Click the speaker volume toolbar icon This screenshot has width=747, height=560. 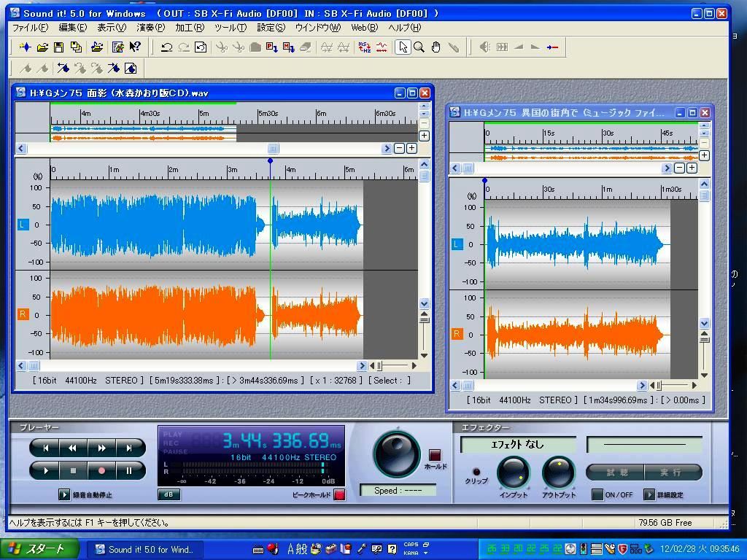point(484,47)
